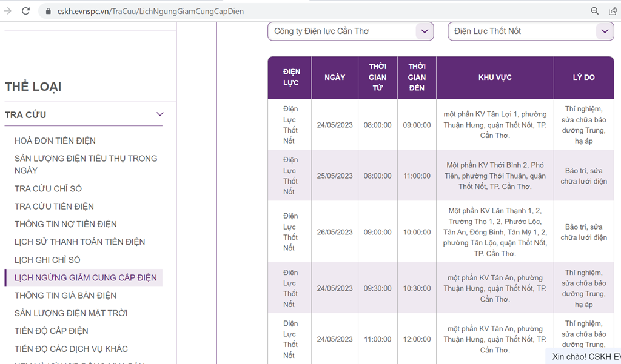Click the Lân Thạnh 1, 2 area cell
The width and height of the screenshot is (621, 364).
point(495,232)
